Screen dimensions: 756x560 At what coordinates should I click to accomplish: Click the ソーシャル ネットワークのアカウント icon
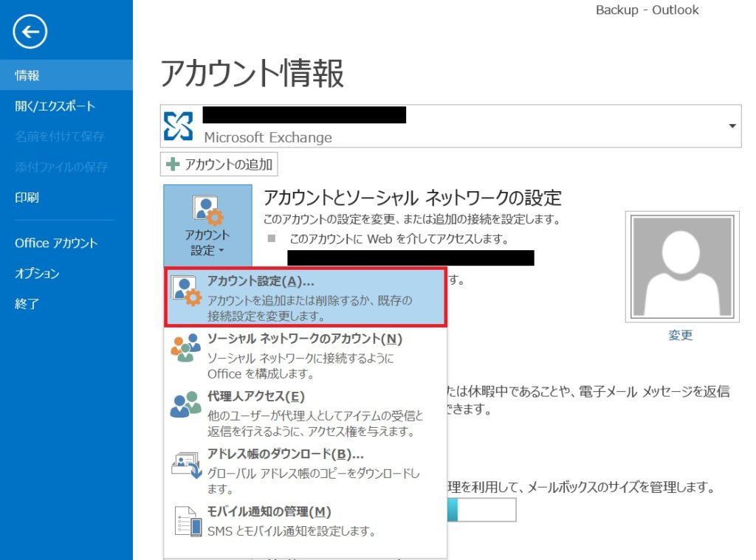185,348
